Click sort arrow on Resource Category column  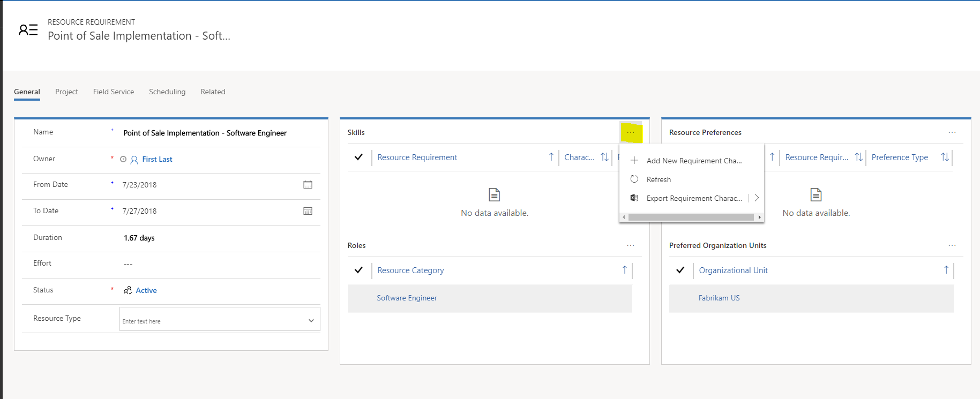625,270
